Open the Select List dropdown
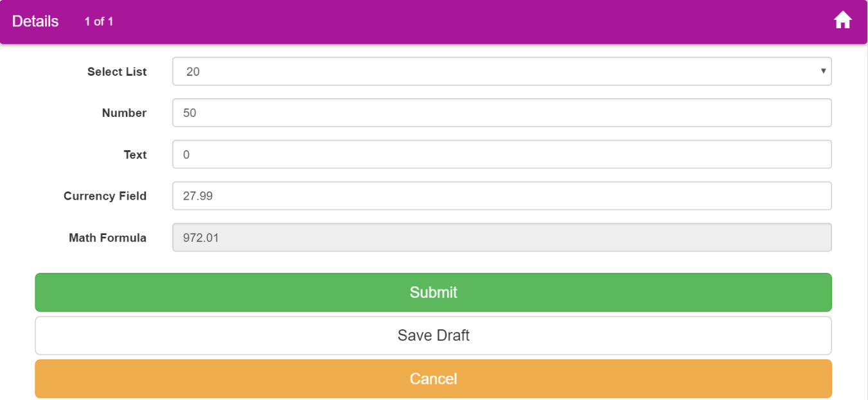Image resolution: width=868 pixels, height=400 pixels. click(502, 71)
